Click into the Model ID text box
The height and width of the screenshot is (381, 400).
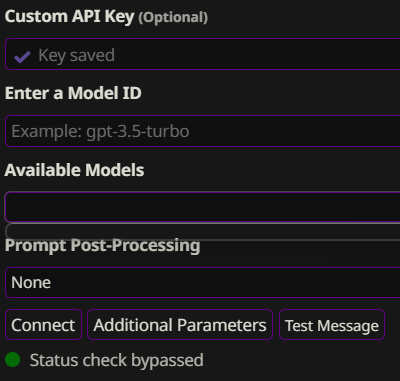point(203,131)
